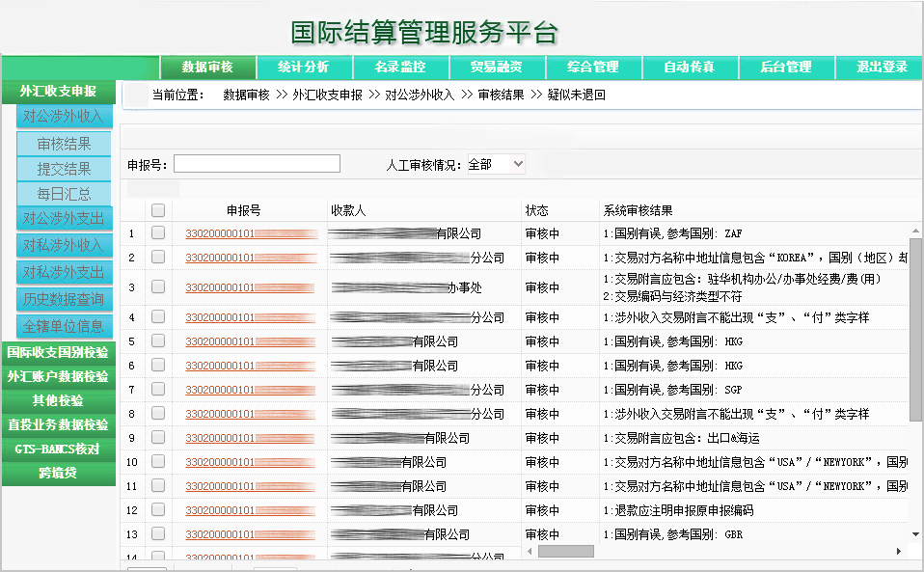Open the 申报号 link in row 12
Image resolution: width=924 pixels, height=572 pixels.
coord(251,510)
